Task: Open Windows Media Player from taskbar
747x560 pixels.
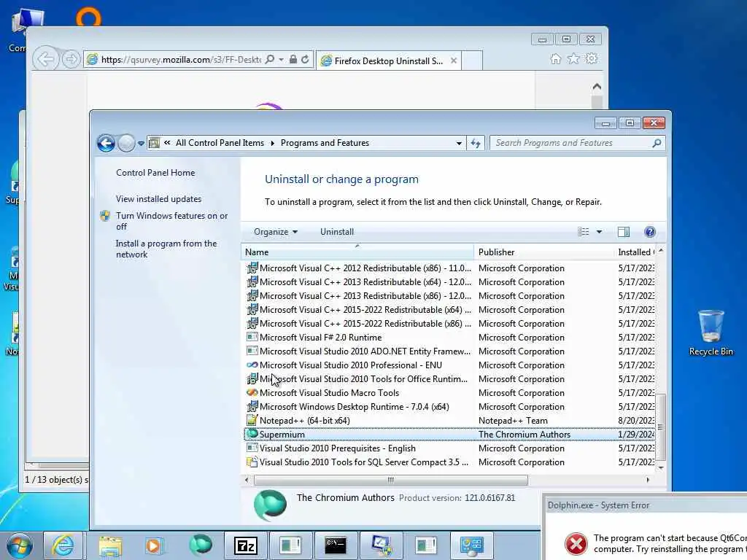Action: click(x=154, y=545)
